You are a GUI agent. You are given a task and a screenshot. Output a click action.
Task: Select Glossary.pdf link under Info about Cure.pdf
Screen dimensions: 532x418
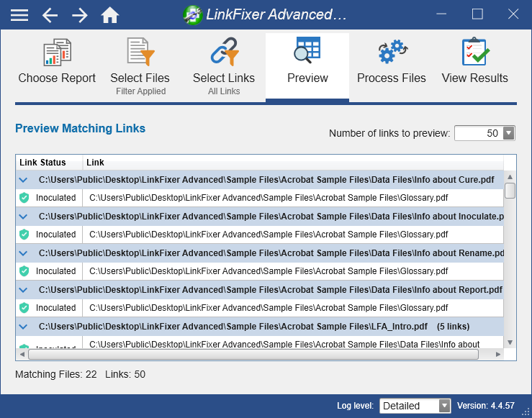coord(269,198)
